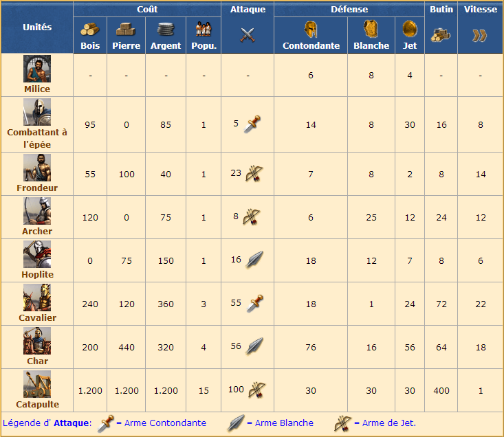Open the Milice unit portrait
504x437 pixels.
[x=37, y=69]
